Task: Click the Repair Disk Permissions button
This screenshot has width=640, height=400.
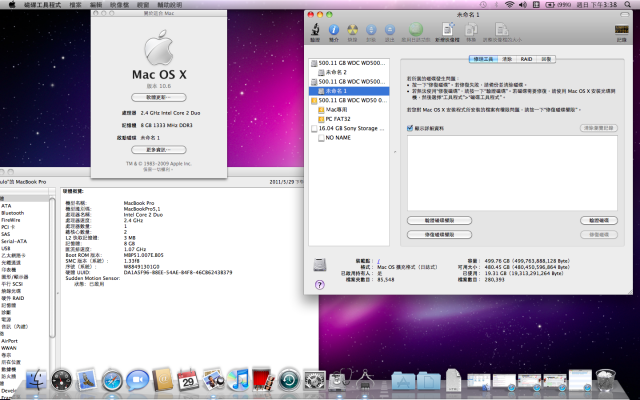Action: point(439,235)
